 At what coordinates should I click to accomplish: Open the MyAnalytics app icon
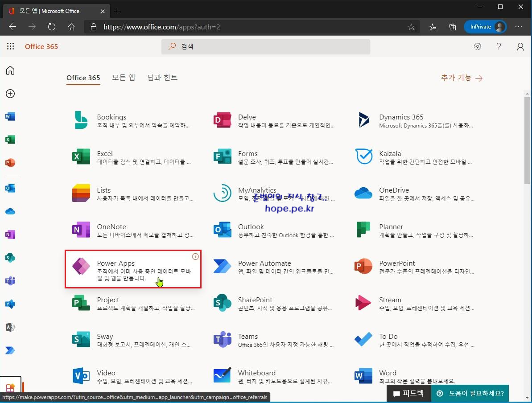[x=222, y=193]
